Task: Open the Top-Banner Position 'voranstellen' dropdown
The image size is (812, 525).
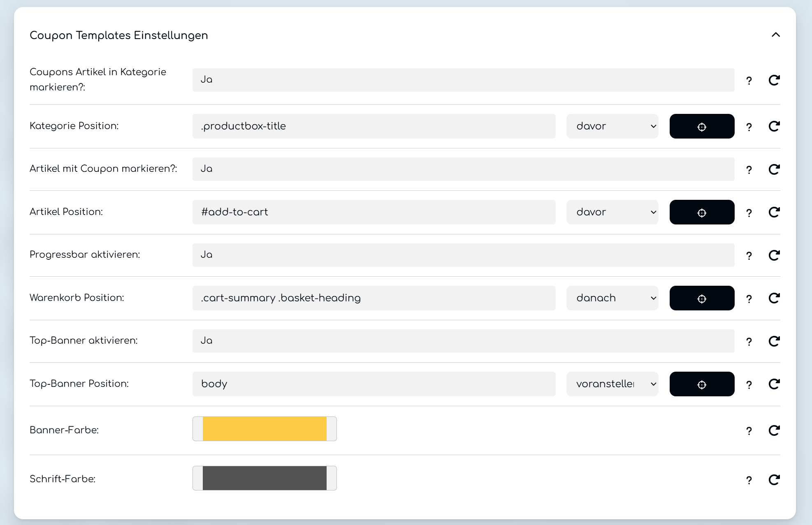Action: click(x=612, y=384)
